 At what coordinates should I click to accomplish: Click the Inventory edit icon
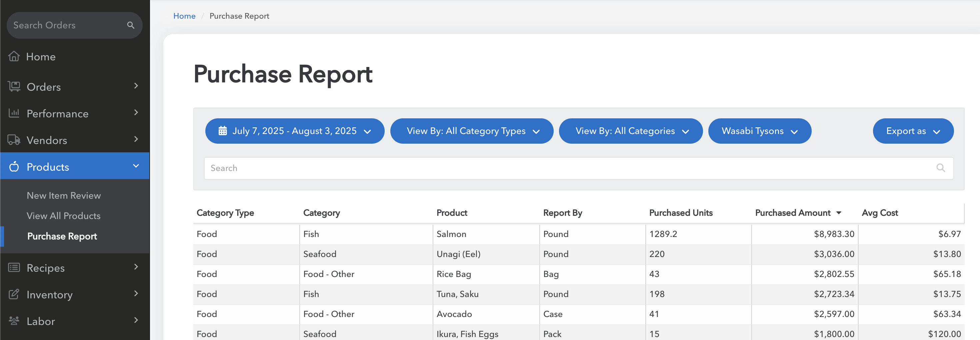pyautogui.click(x=14, y=294)
